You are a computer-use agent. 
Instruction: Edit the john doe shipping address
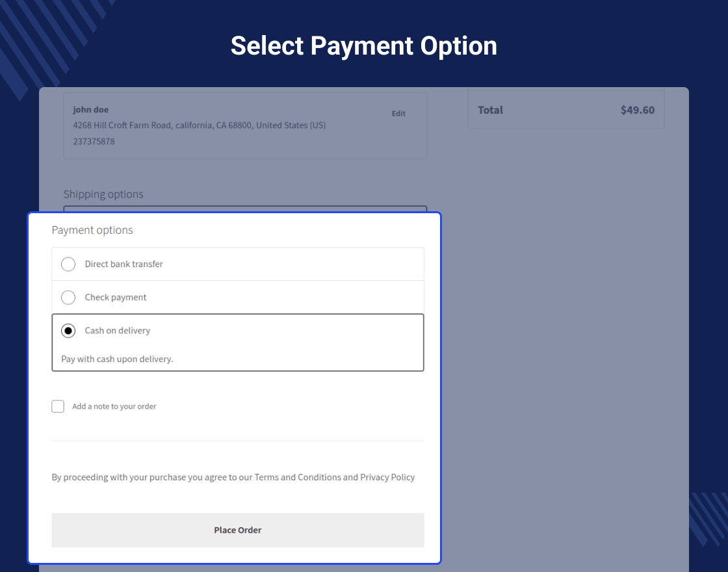point(398,114)
